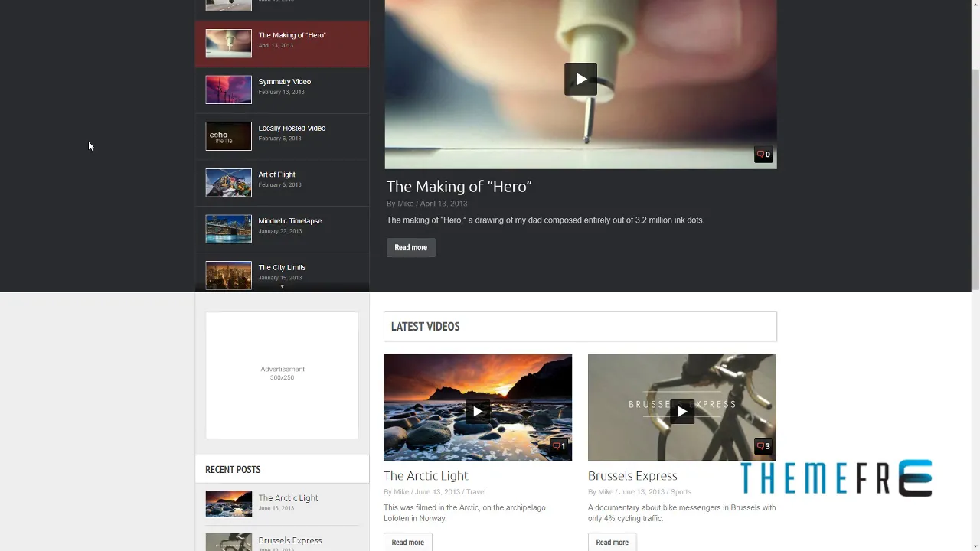
Task: Select "Symmetry Video" in the playlist
Action: (282, 90)
